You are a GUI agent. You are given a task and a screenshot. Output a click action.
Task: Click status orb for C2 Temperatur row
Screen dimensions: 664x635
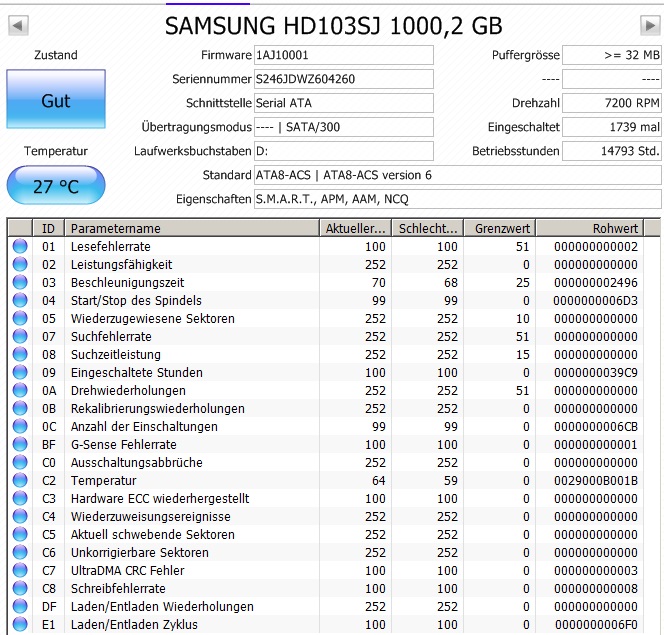click(20, 480)
